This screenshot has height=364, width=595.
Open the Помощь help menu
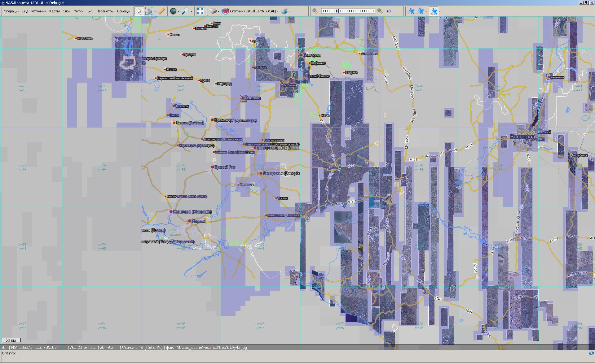123,11
